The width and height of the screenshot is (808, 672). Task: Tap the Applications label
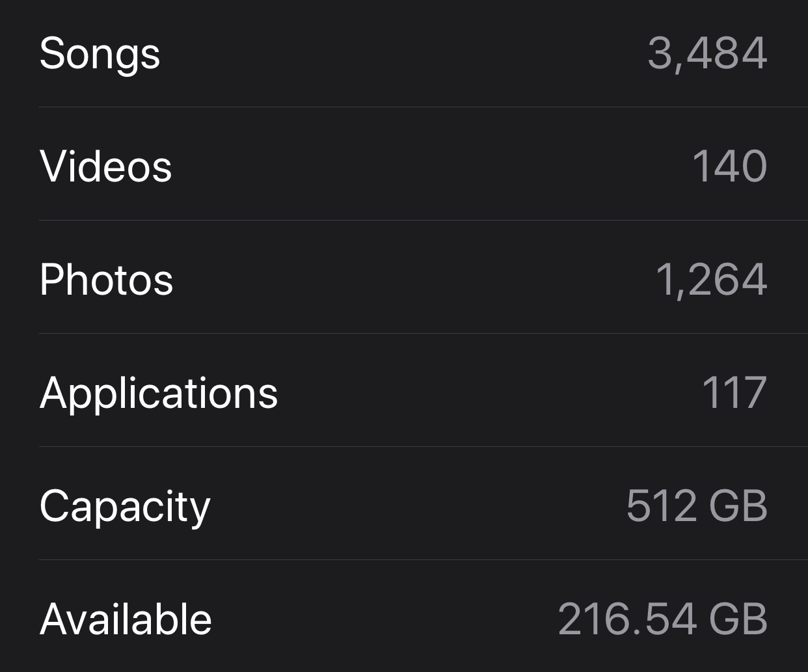159,394
